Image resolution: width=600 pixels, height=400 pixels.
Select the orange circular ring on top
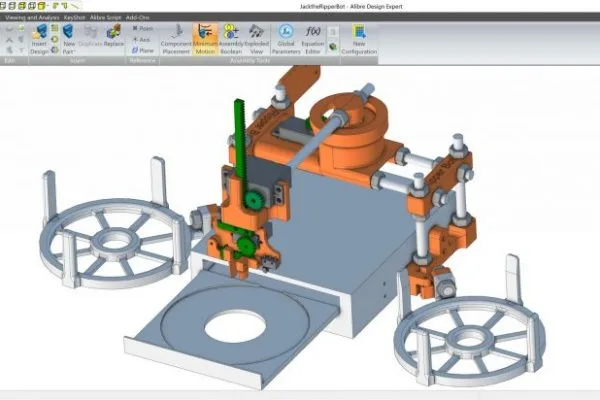[x=349, y=115]
